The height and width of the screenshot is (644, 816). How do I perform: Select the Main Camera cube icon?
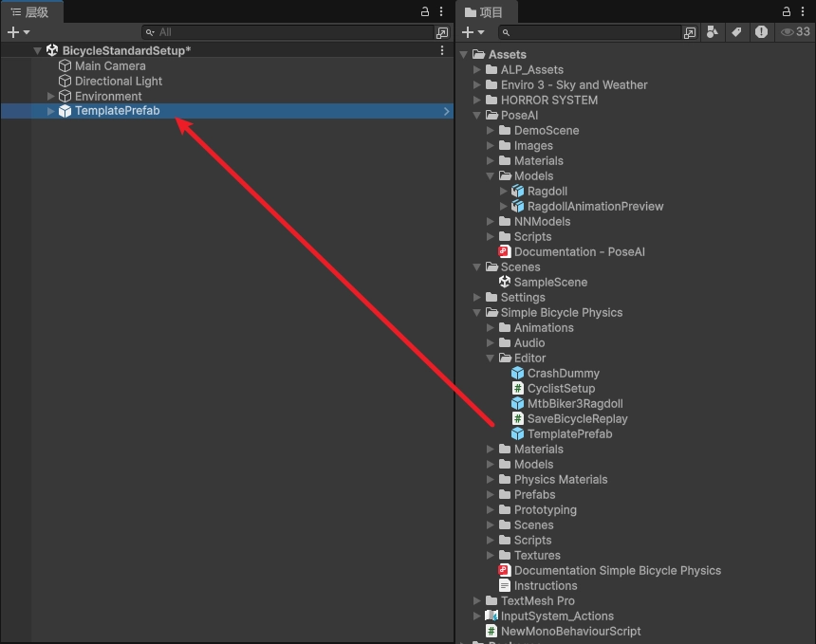(65, 66)
